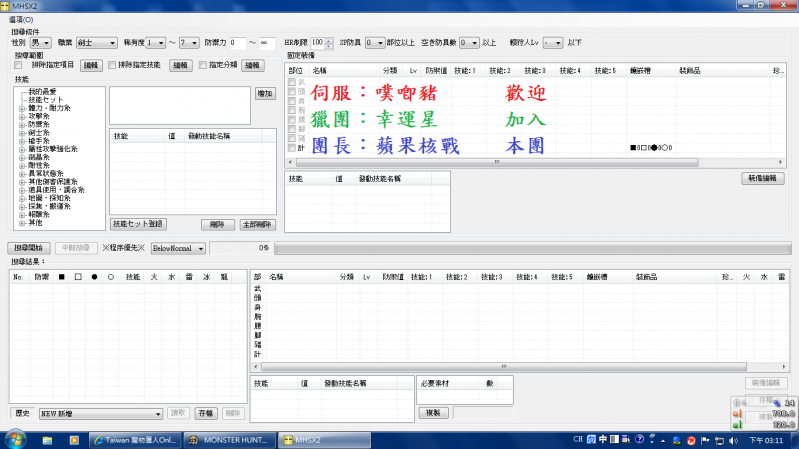The width and height of the screenshot is (799, 449).
Task: Check the 胴 body slot box in fixed equipment
Action: pos(291,101)
